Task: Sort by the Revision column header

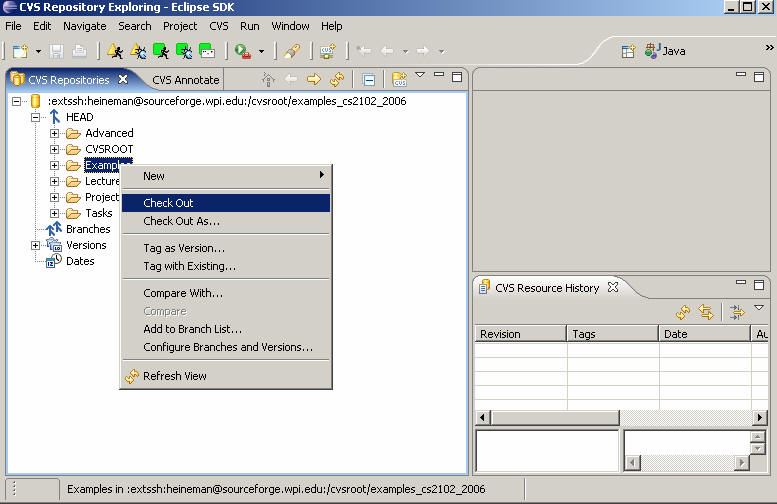Action: coord(520,334)
